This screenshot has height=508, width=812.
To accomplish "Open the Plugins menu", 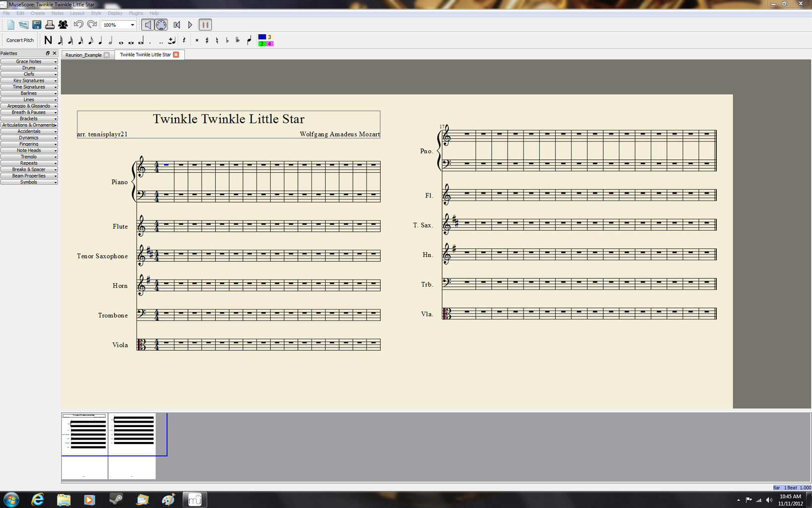I will point(136,13).
